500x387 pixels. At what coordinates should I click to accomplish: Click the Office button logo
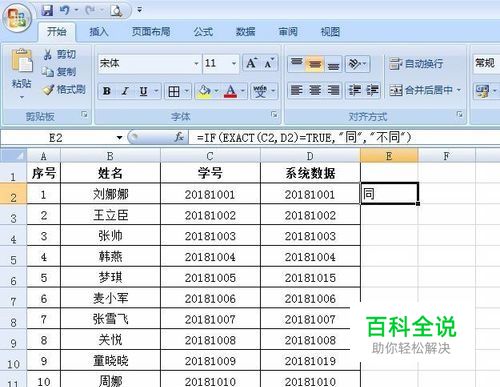tap(17, 17)
